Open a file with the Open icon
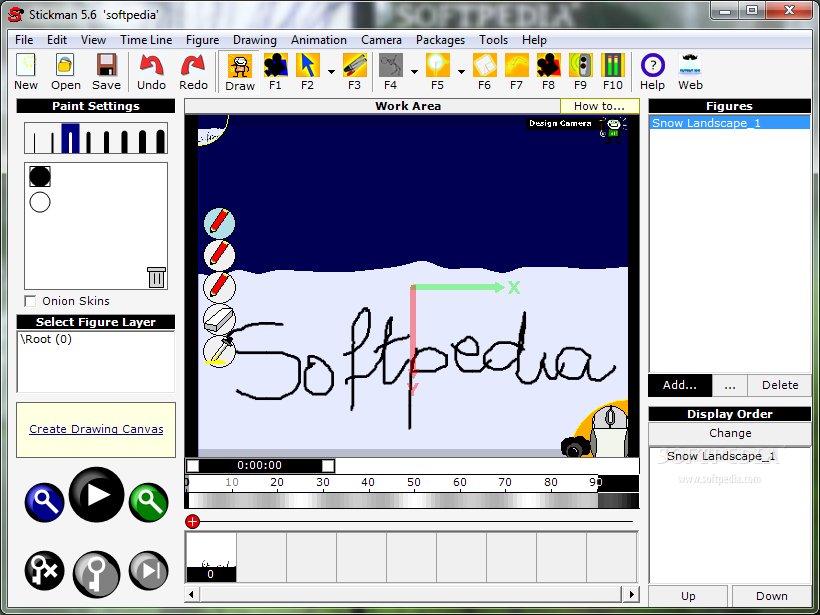 click(65, 72)
